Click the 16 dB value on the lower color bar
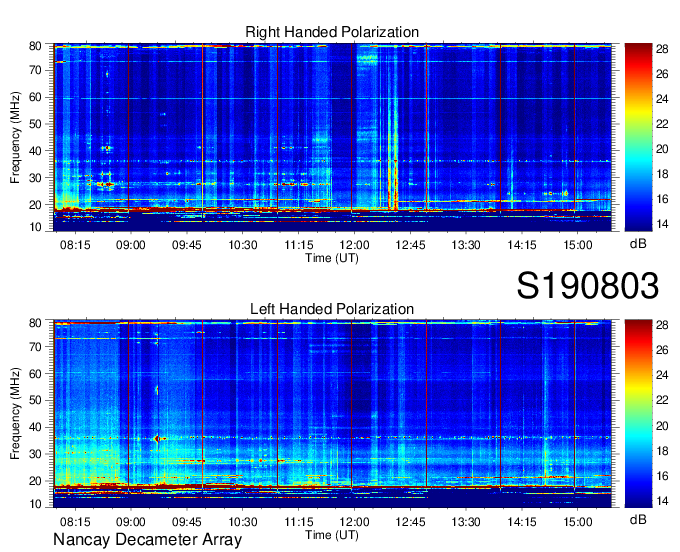The height and width of the screenshot is (552, 680). click(662, 476)
